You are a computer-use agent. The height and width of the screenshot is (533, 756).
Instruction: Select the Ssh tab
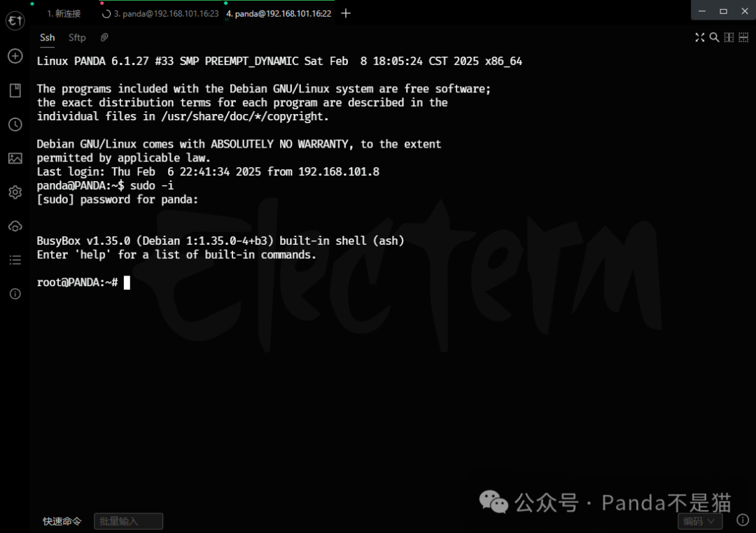(48, 38)
